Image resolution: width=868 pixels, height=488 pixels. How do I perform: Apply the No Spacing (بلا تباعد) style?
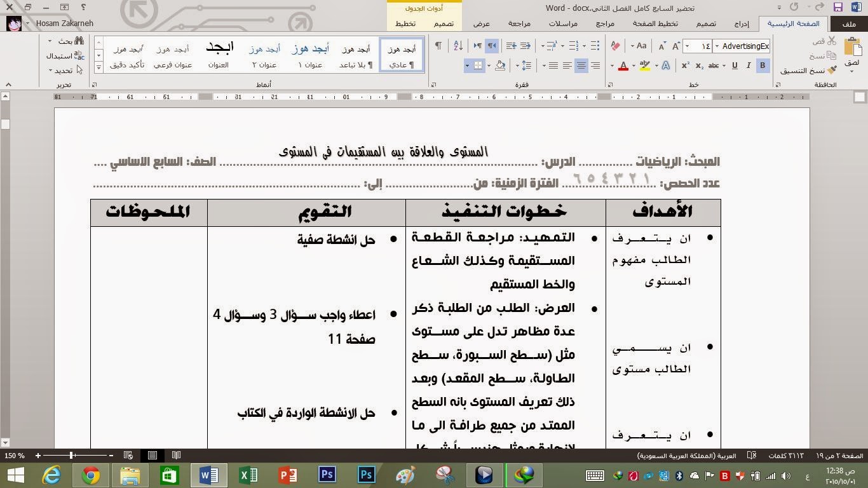356,55
